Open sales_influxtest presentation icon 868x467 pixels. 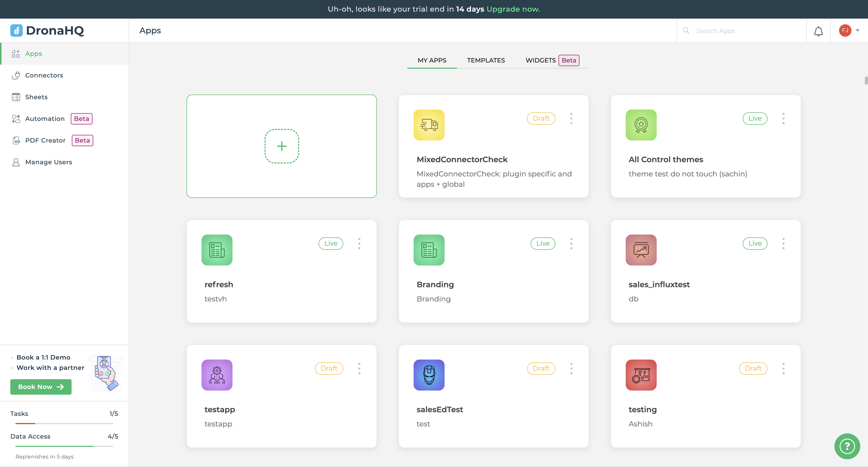[x=641, y=250]
